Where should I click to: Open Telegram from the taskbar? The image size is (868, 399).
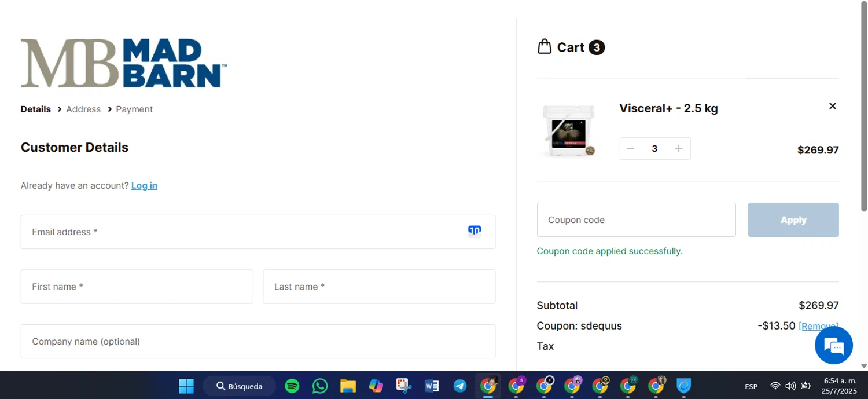click(459, 386)
